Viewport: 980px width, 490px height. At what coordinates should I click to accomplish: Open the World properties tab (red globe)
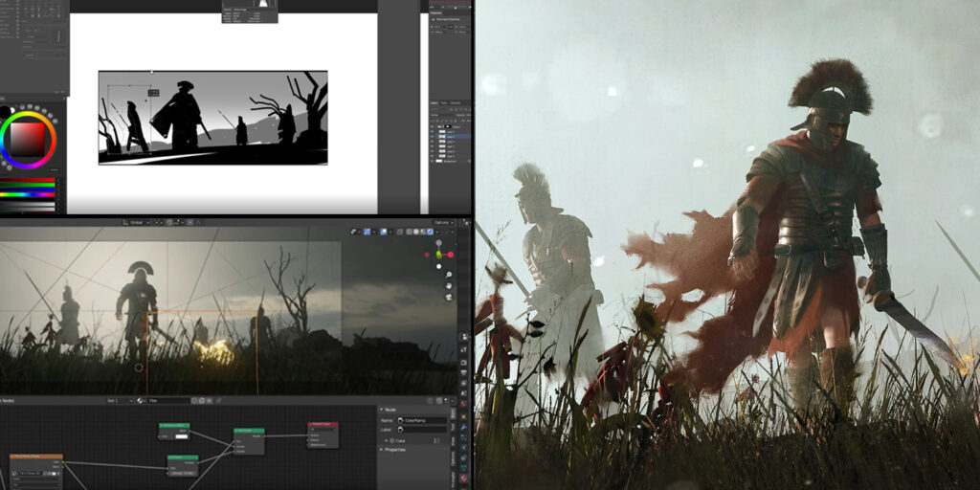464,403
